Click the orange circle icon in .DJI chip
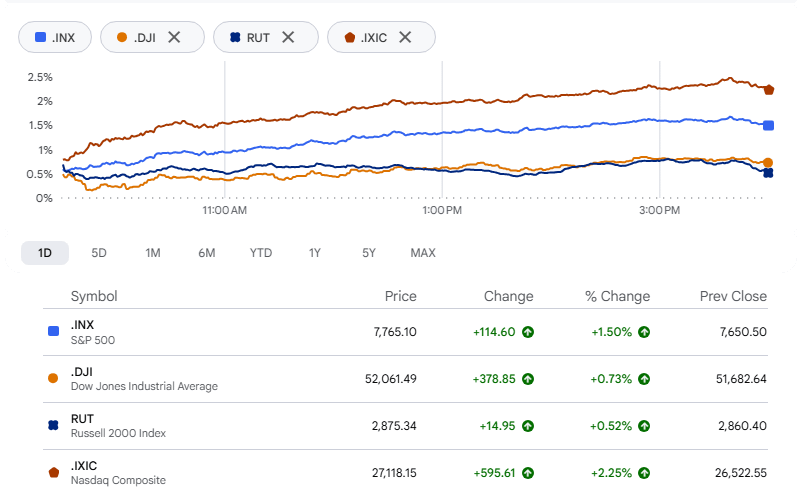The image size is (802, 504). tap(122, 37)
